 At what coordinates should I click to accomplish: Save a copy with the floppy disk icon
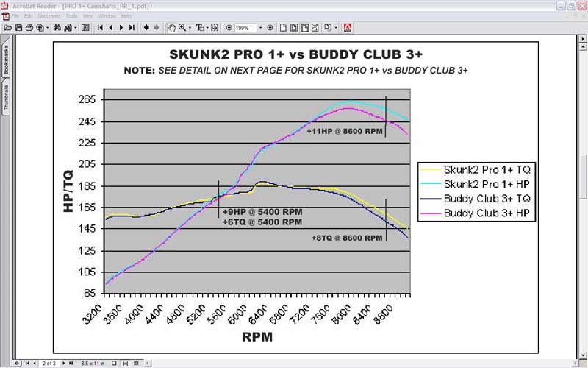pos(18,28)
